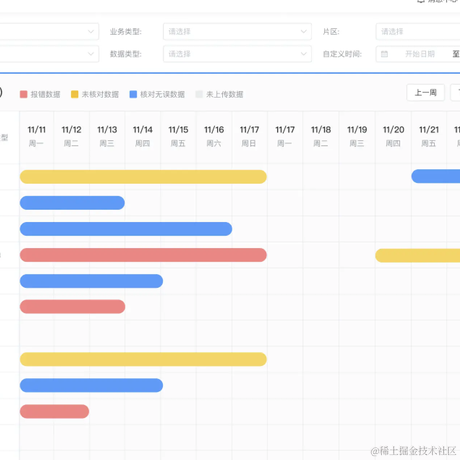This screenshot has height=460, width=460.
Task: Select the 11/20 周四 date column header
Action: [393, 136]
